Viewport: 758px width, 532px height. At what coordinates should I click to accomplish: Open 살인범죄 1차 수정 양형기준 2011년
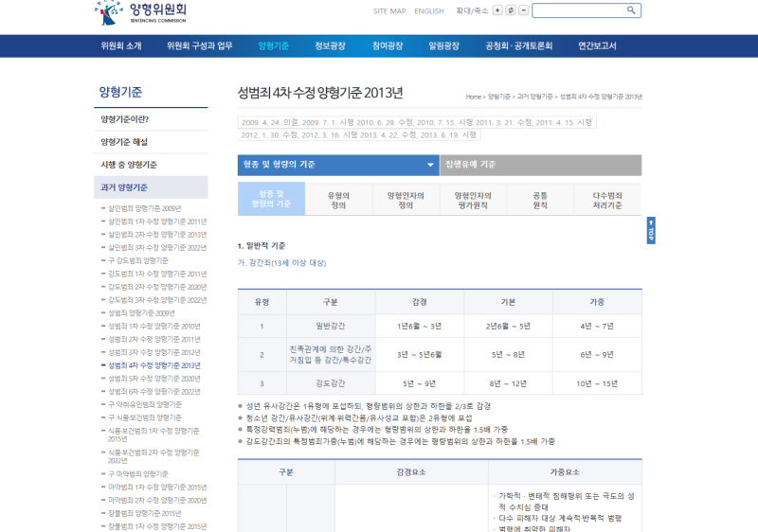[157, 222]
